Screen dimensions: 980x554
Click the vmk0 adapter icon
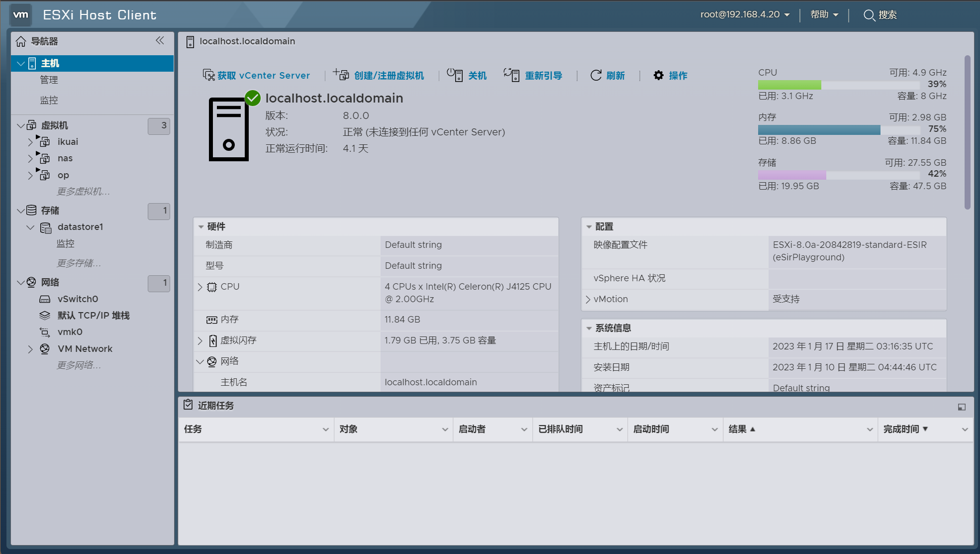45,332
